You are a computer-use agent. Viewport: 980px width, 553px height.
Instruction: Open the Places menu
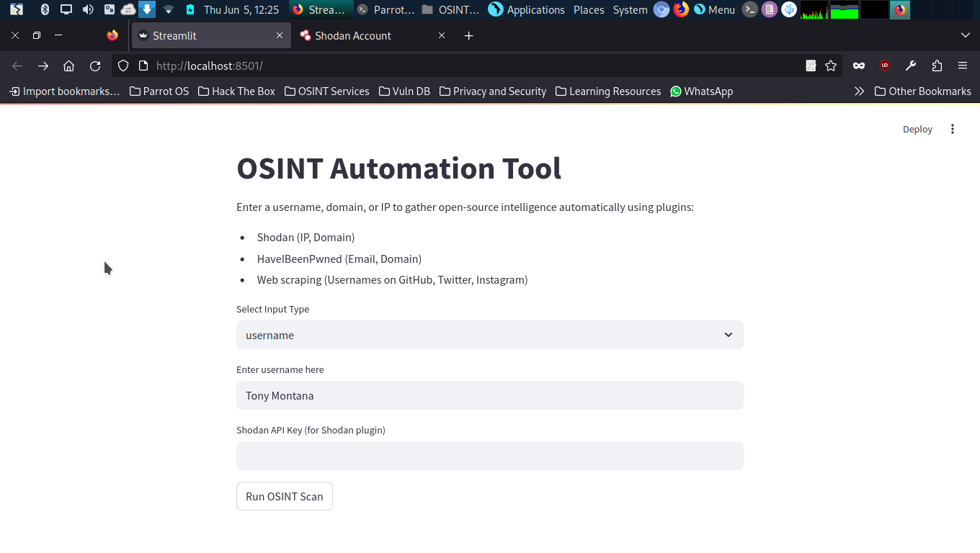pyautogui.click(x=589, y=9)
